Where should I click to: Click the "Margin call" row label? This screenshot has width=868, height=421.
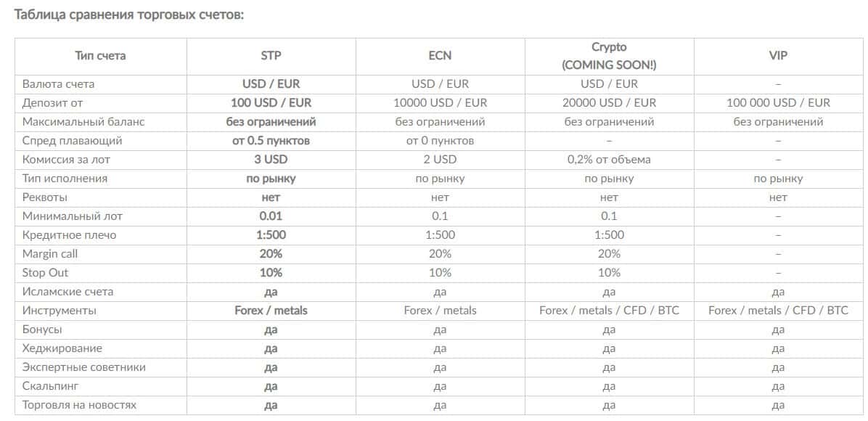(x=50, y=254)
